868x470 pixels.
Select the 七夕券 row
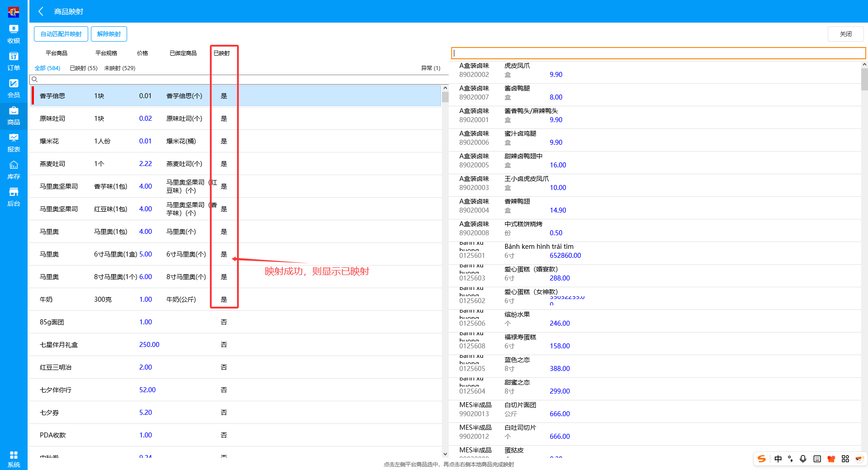235,413
